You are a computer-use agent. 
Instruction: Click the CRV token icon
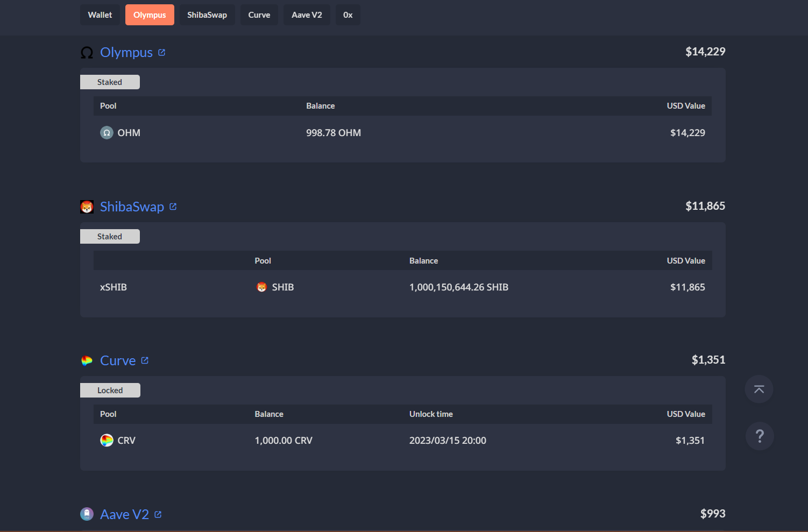tap(107, 441)
